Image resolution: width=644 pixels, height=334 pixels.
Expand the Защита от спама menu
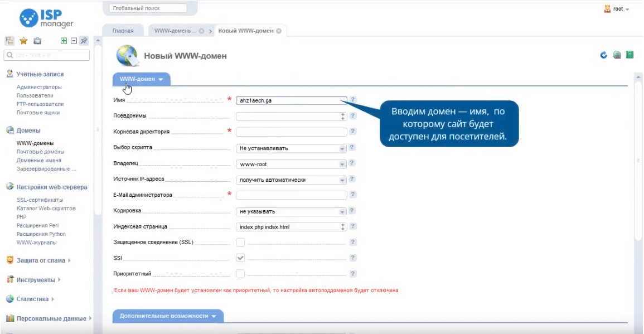coord(40,260)
